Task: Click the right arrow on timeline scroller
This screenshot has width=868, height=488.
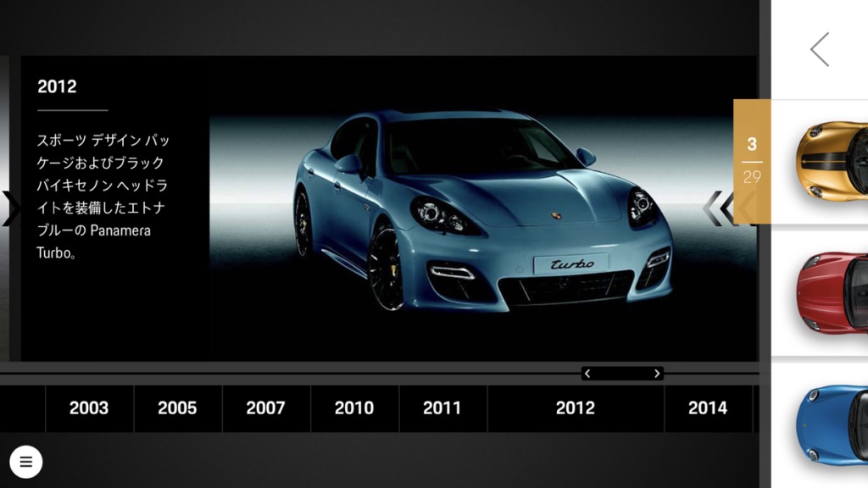Action: 657,374
